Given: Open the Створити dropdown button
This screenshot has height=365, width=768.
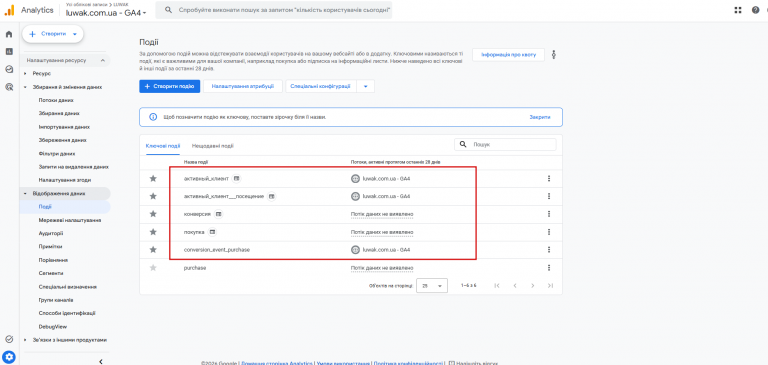Looking at the screenshot, I should [53, 34].
